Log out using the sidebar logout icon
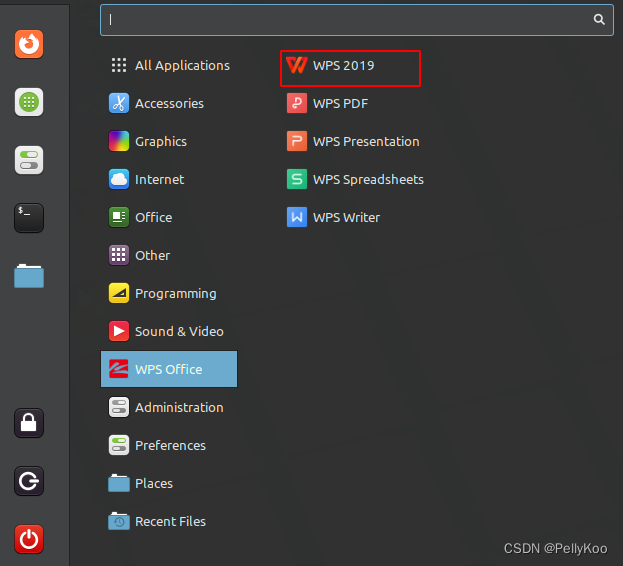 tap(29, 481)
